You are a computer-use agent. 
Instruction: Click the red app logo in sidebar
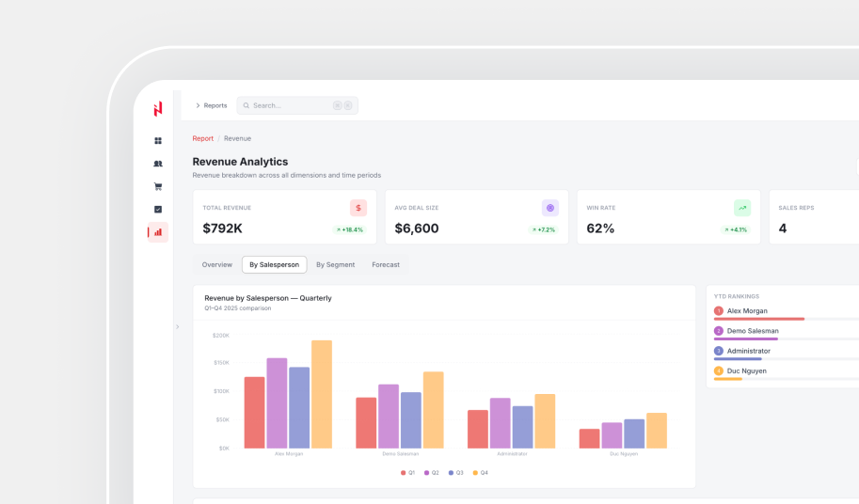coord(158,109)
